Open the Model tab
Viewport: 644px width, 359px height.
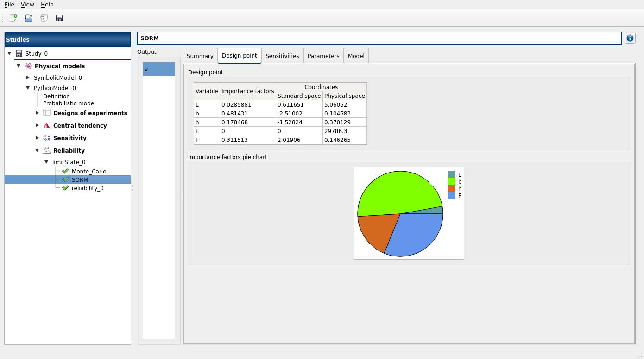(x=356, y=56)
